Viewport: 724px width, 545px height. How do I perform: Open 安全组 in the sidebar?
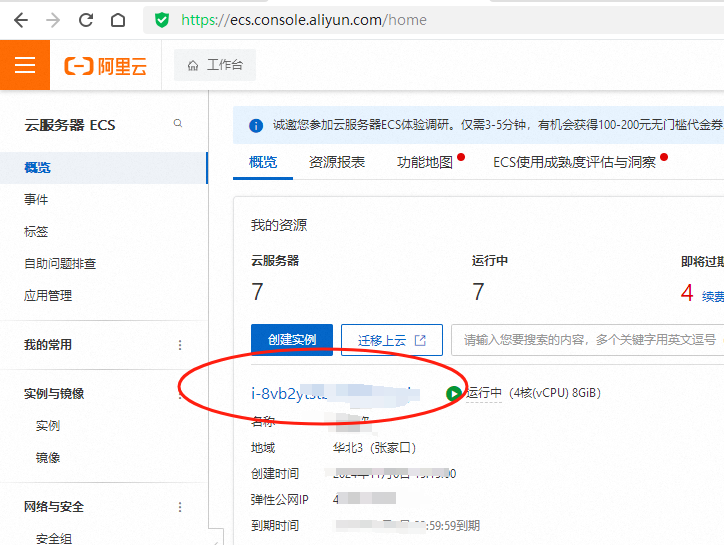(x=54, y=539)
